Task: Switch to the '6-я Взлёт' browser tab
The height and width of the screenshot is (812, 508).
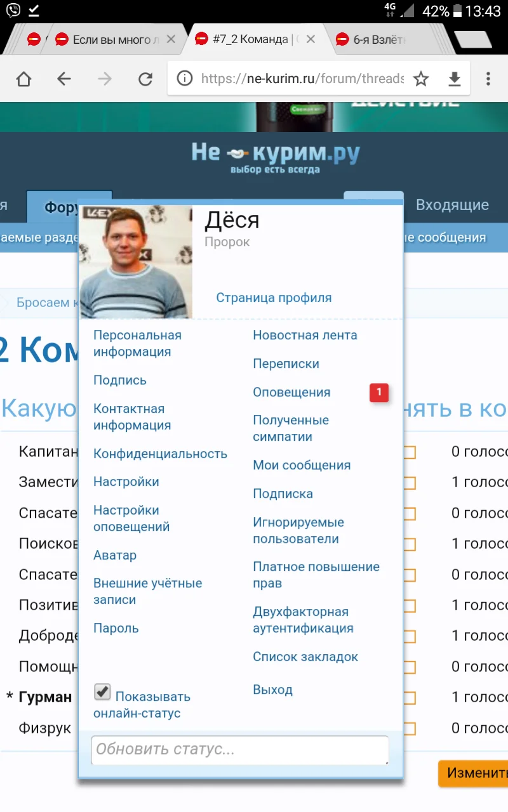Action: (x=381, y=39)
